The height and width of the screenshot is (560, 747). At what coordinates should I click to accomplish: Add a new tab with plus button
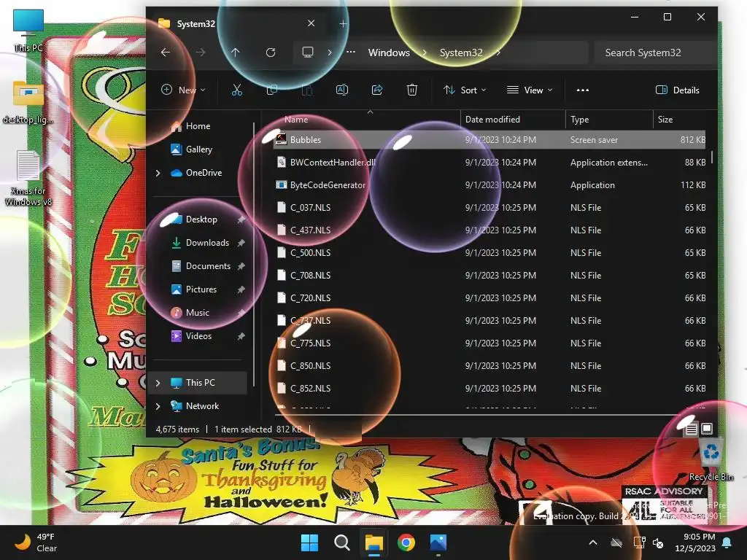[343, 23]
